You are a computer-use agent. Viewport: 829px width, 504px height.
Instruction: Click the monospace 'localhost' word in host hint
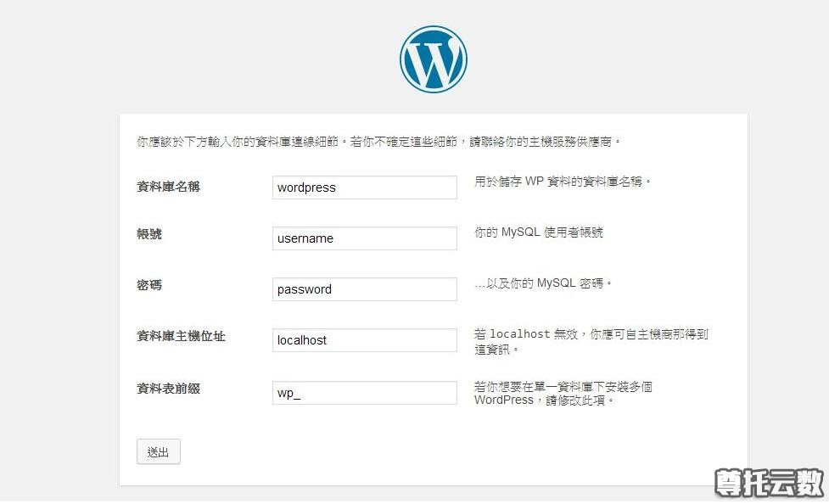(520, 334)
